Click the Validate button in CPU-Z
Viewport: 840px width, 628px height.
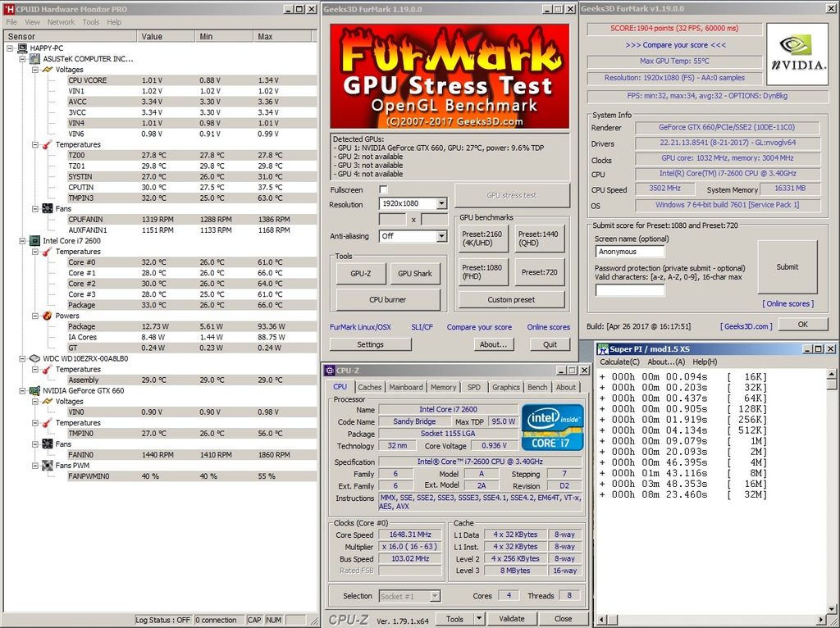tap(512, 618)
